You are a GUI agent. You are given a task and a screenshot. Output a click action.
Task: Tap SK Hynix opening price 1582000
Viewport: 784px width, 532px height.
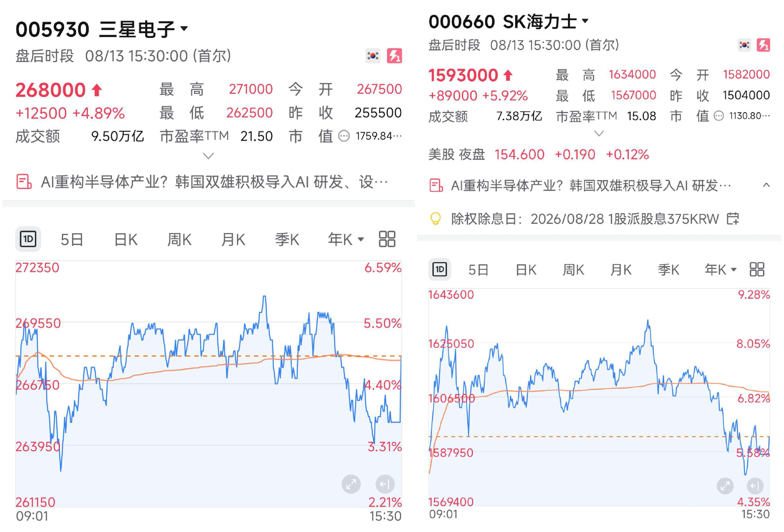(x=747, y=74)
